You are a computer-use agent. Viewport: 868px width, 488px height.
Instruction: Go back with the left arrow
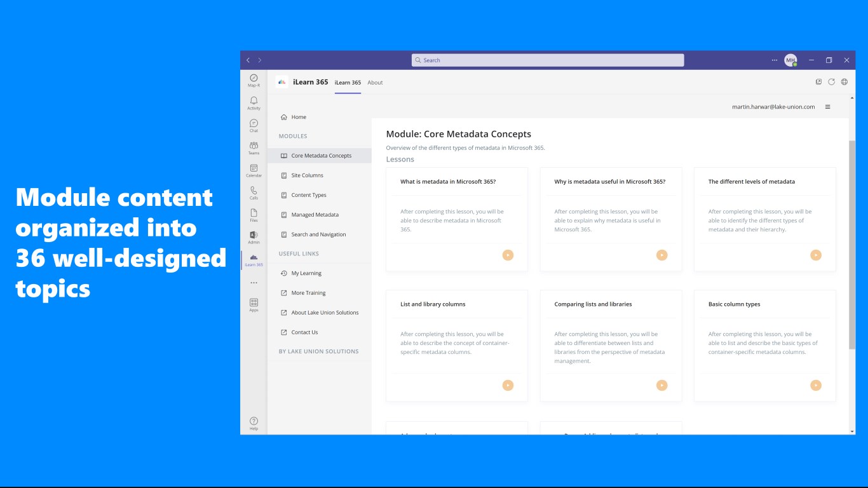[248, 60]
